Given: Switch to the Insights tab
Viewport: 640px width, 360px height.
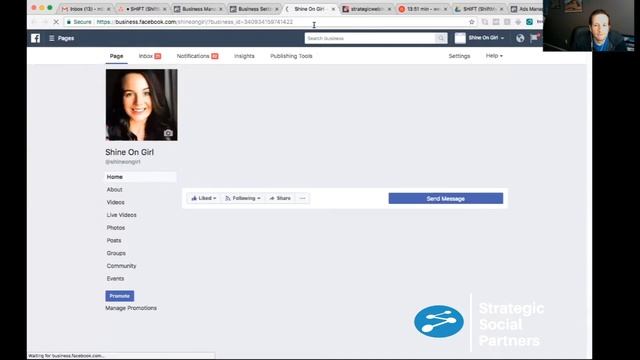Looking at the screenshot, I should coord(244,56).
